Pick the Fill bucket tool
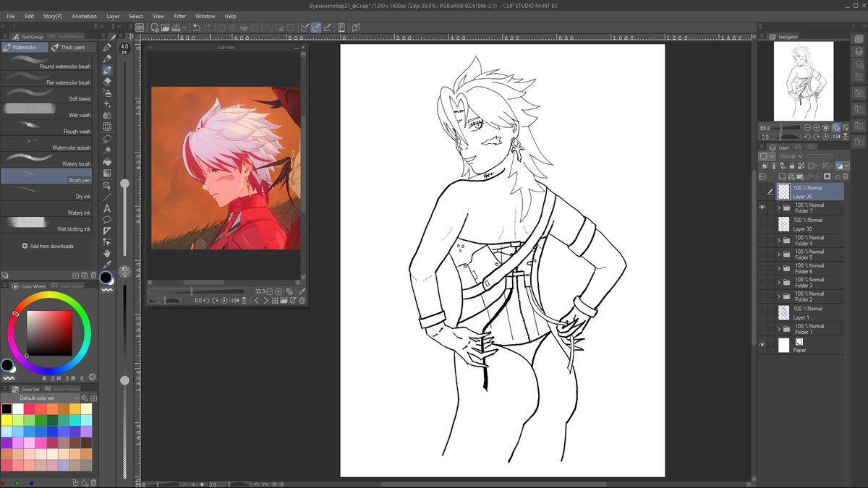This screenshot has height=488, width=868. (107, 162)
